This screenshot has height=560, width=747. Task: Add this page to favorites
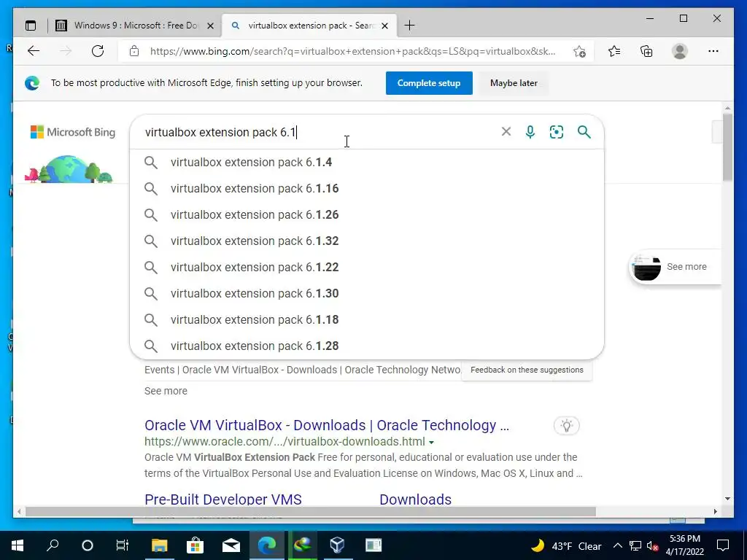click(x=579, y=52)
